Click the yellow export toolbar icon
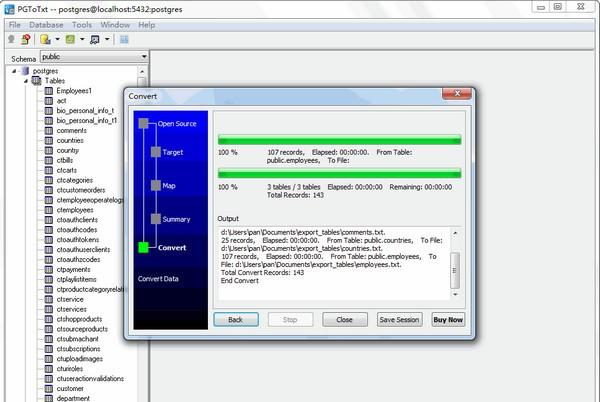This screenshot has height=402, width=600. [45, 40]
